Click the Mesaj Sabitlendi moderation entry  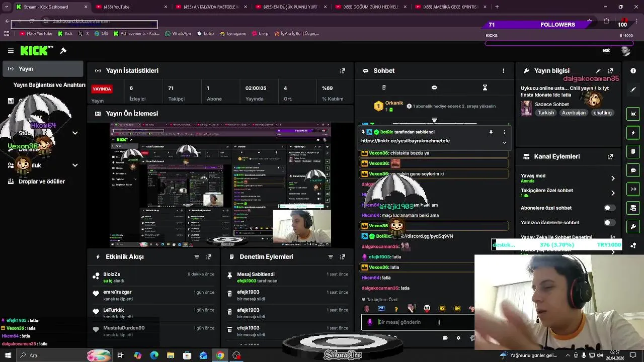click(x=288, y=278)
